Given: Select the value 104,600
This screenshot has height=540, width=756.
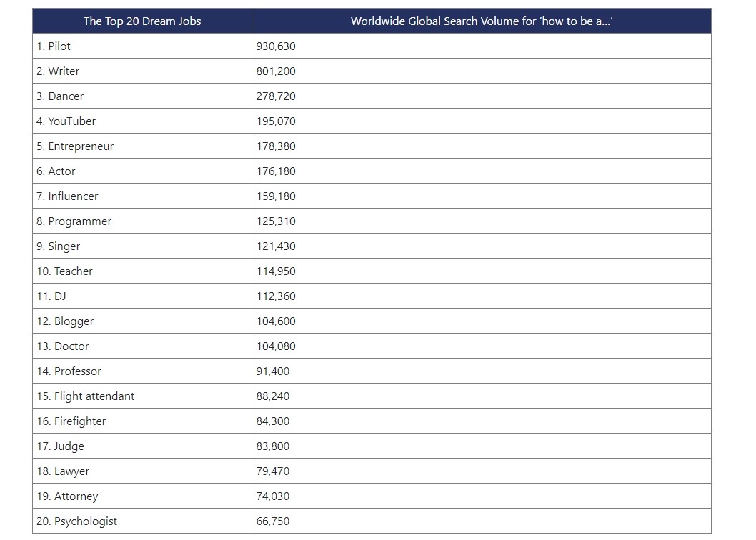Looking at the screenshot, I should [x=276, y=321].
